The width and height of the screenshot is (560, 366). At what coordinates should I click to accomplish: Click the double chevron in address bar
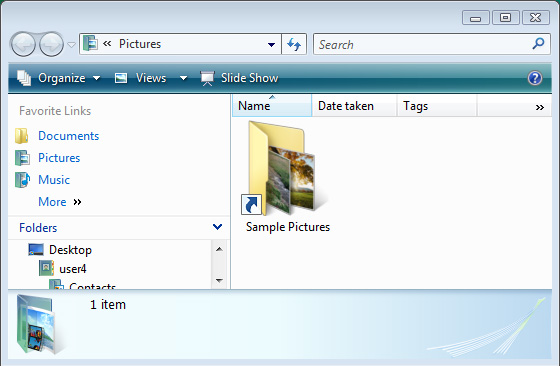tap(107, 44)
